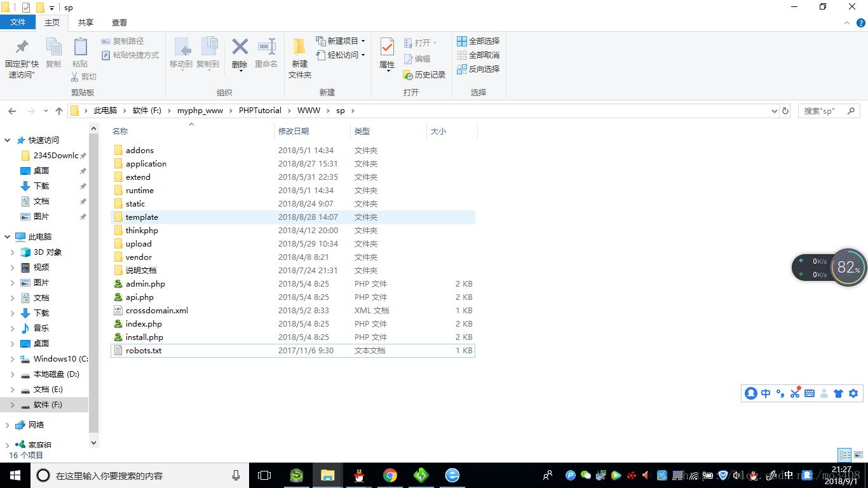Open the 查看 ribbon tab
Screen dimensions: 868x488
pos(119,22)
